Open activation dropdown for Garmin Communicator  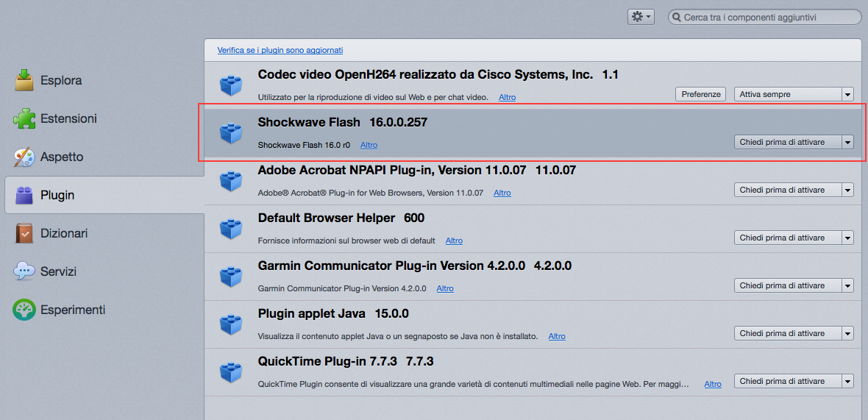[794, 285]
